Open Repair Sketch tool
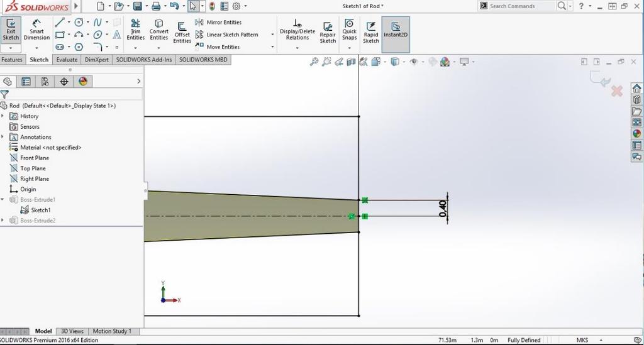Image resolution: width=644 pixels, height=345 pixels. point(328,32)
